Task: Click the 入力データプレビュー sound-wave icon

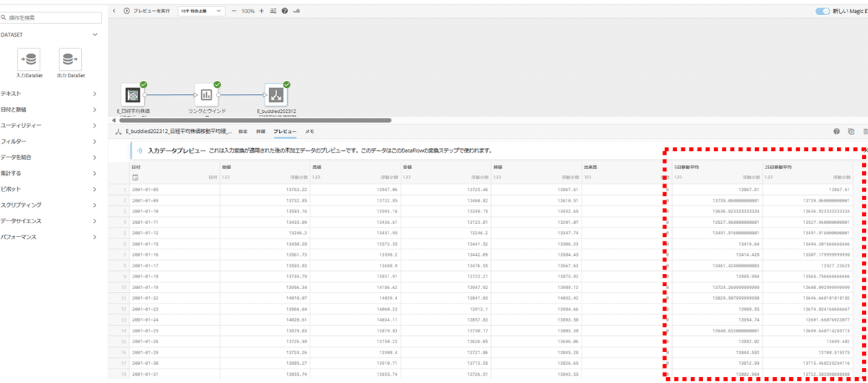Action: point(139,151)
